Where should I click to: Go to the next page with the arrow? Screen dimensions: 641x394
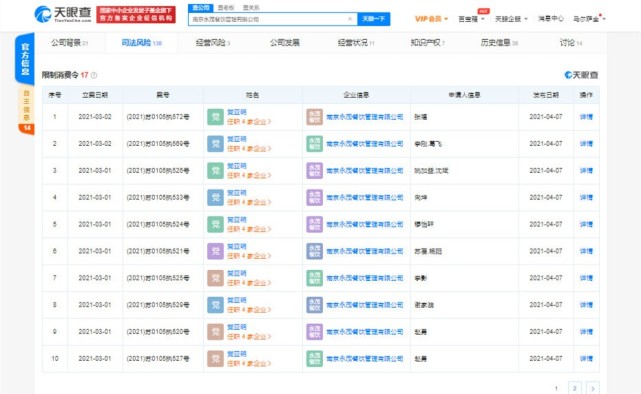tap(593, 388)
